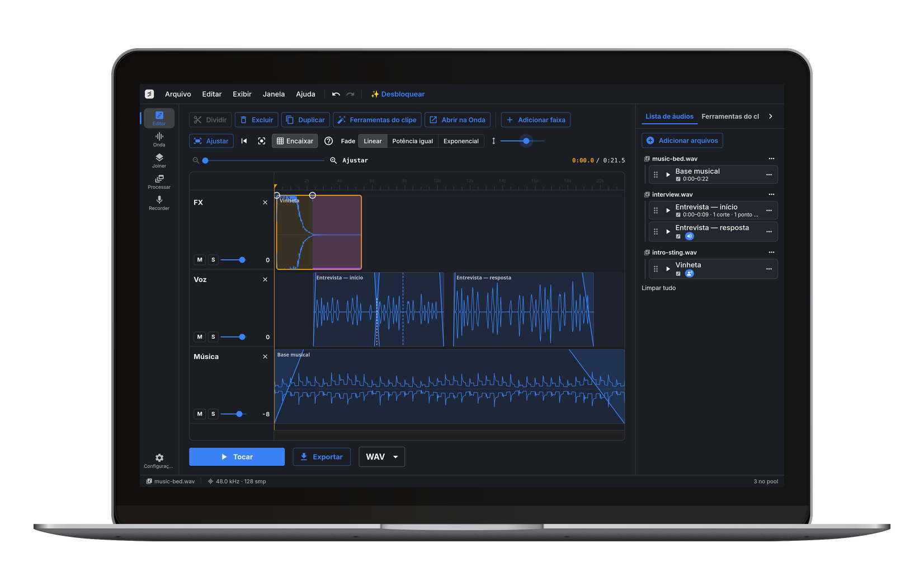This screenshot has height=571, width=924.
Task: Toggle the Encaixar snap button
Action: (x=295, y=141)
